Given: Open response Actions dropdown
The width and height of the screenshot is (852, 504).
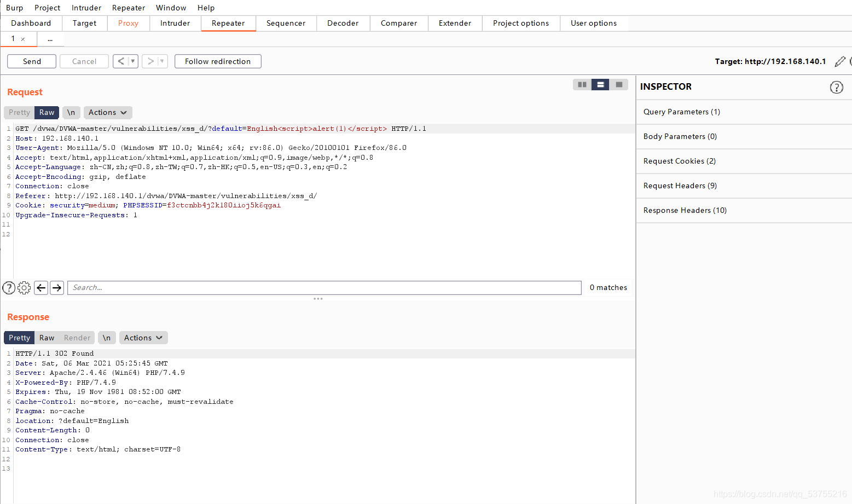Looking at the screenshot, I should tap(143, 338).
